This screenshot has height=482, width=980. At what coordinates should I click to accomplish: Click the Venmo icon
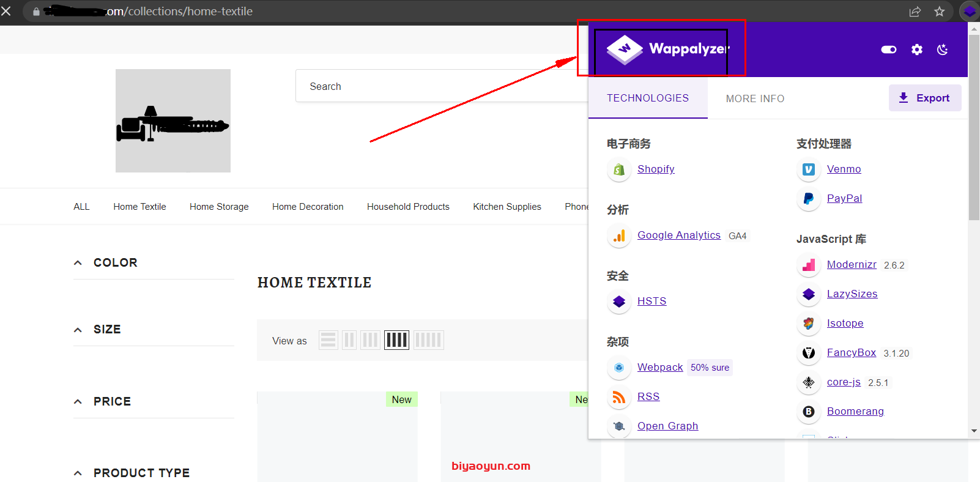click(x=809, y=169)
